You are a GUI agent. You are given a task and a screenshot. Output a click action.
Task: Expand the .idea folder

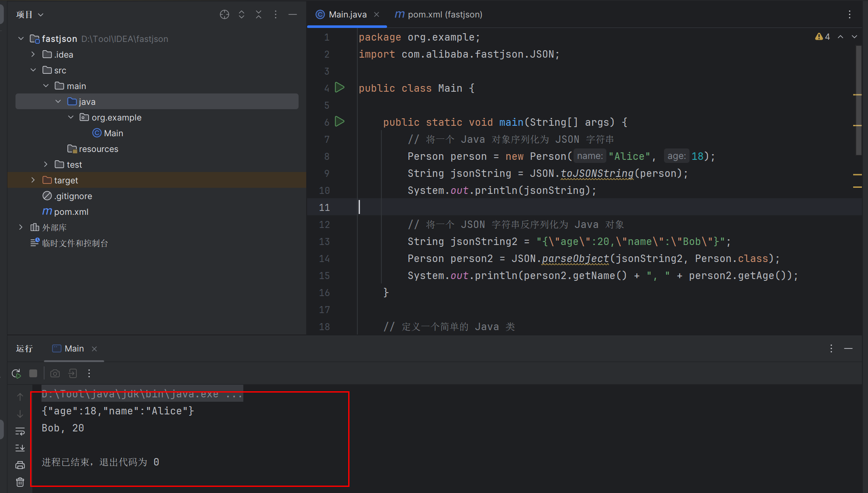pos(33,54)
